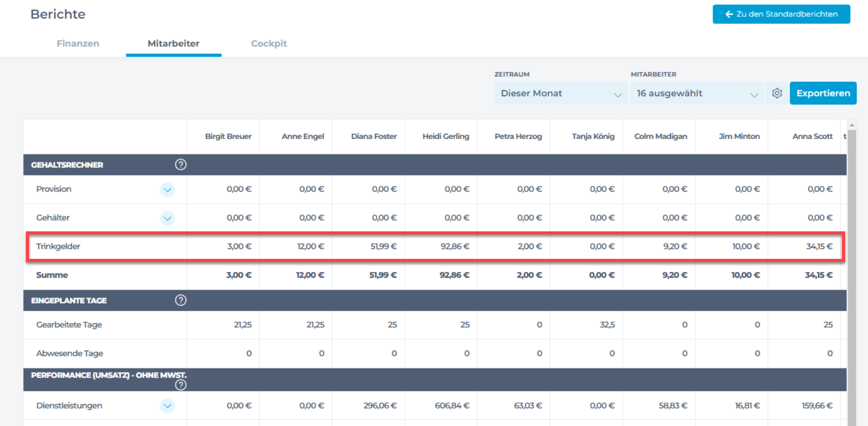The width and height of the screenshot is (868, 426).
Task: Go back via Zu den Standardberichten button
Action: click(x=781, y=14)
